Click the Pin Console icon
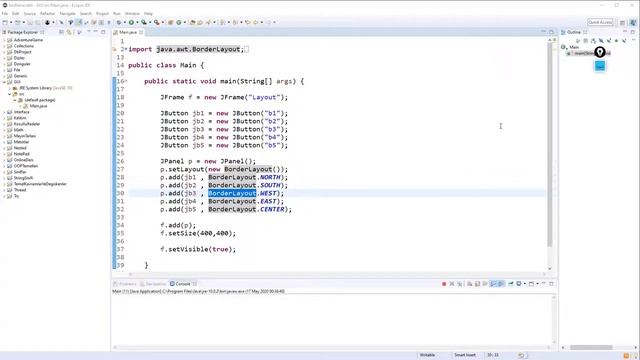The width and height of the screenshot is (640, 360). click(x=511, y=284)
